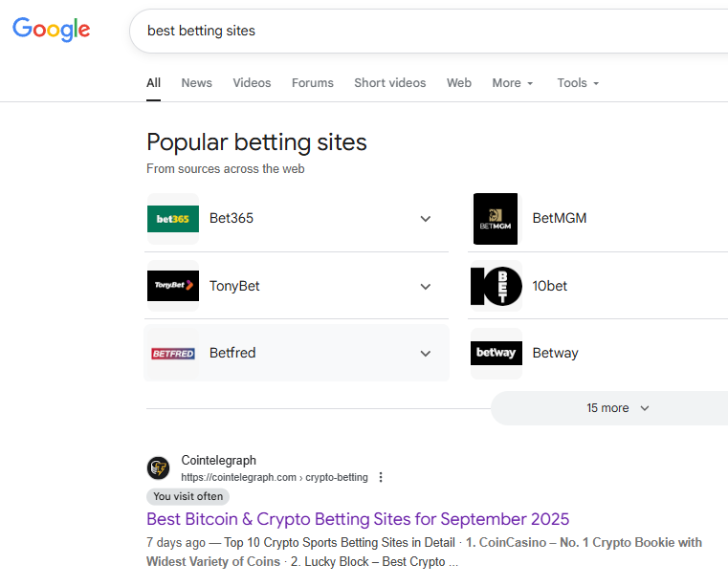The height and width of the screenshot is (586, 728).
Task: Open the Tools dropdown
Action: (x=578, y=83)
